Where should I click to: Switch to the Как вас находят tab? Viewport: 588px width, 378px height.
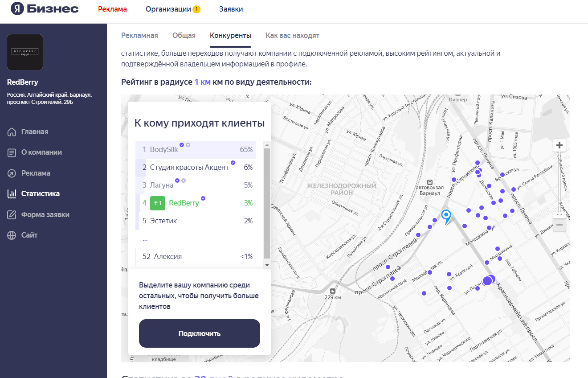point(292,36)
